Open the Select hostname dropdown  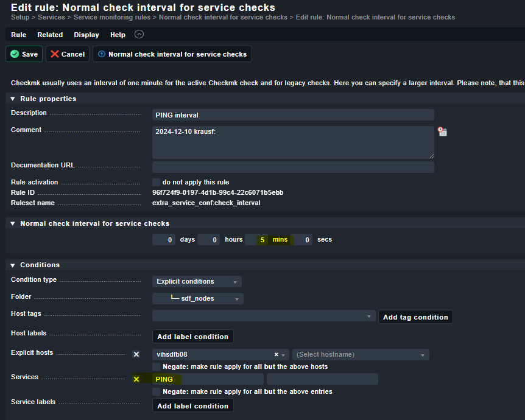click(x=361, y=354)
